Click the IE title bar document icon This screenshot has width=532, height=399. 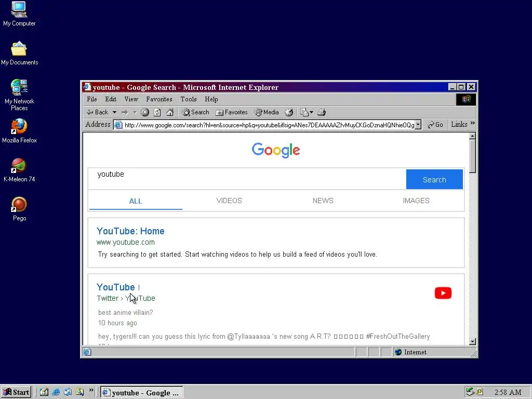pyautogui.click(x=87, y=87)
